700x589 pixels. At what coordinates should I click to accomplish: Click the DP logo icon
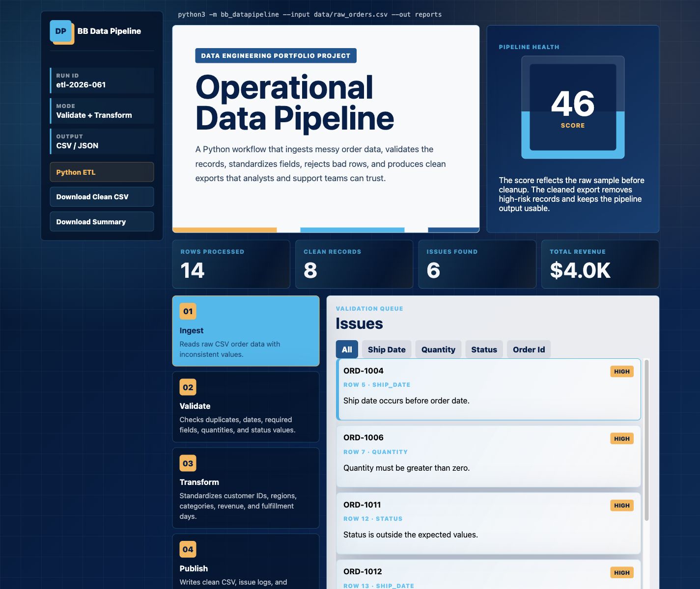click(61, 31)
